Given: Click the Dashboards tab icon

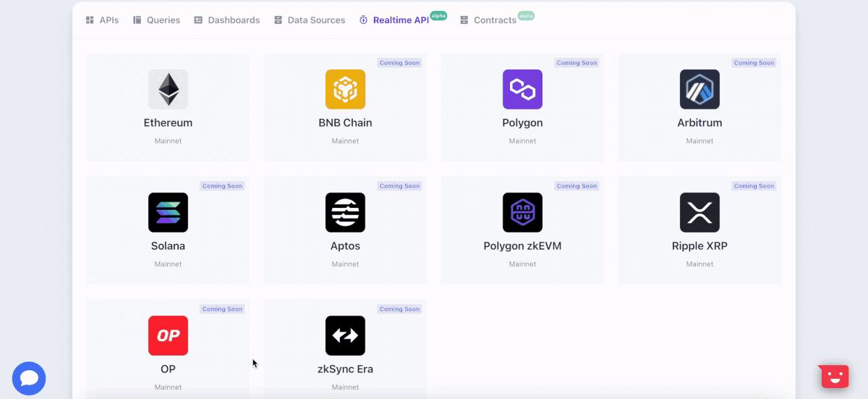Looking at the screenshot, I should click(198, 20).
